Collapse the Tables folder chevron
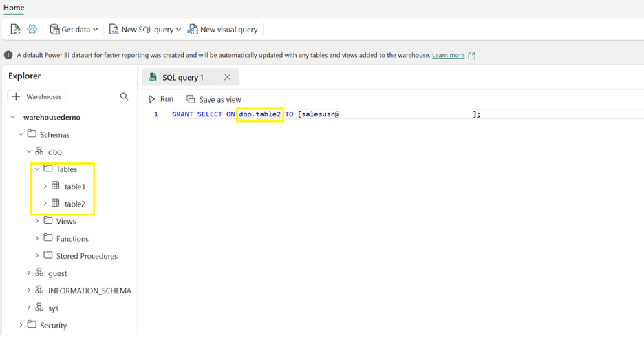The image size is (644, 347). coord(37,169)
